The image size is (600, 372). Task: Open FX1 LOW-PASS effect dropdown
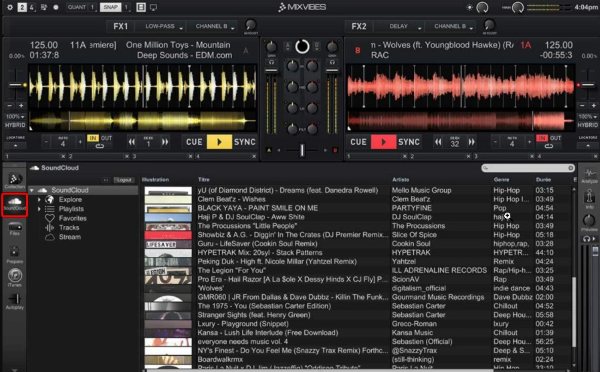[164, 26]
